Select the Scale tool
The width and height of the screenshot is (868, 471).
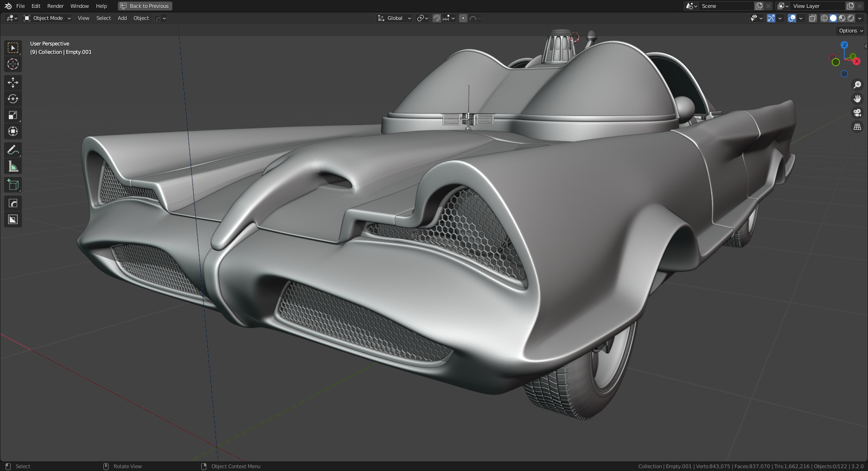(13, 115)
